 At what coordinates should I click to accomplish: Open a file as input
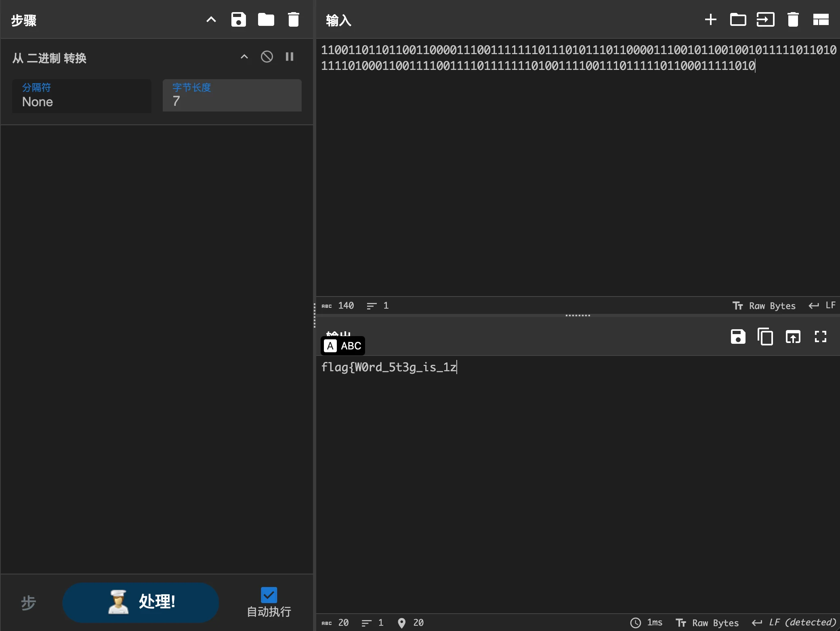[765, 19]
